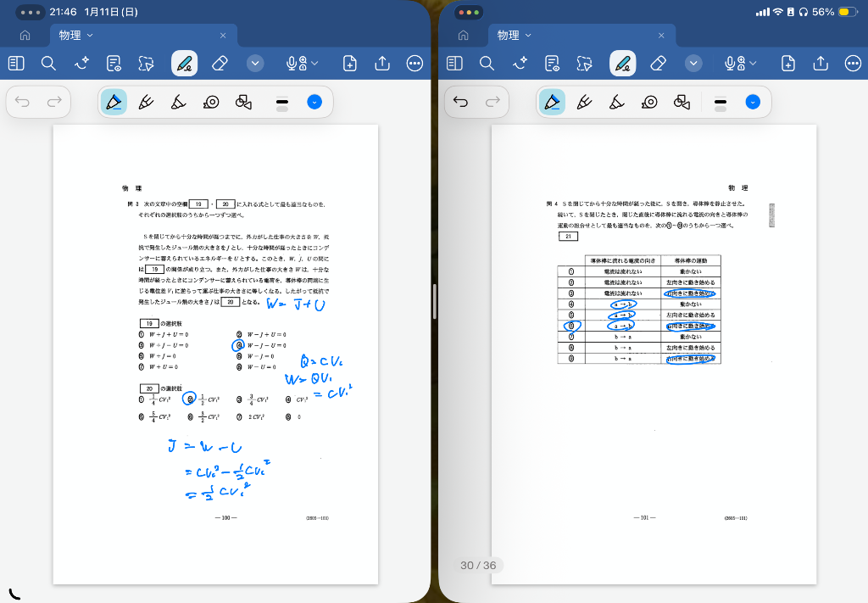
Task: Expand the 物理 tab dropdown in left window
Action: tap(90, 36)
